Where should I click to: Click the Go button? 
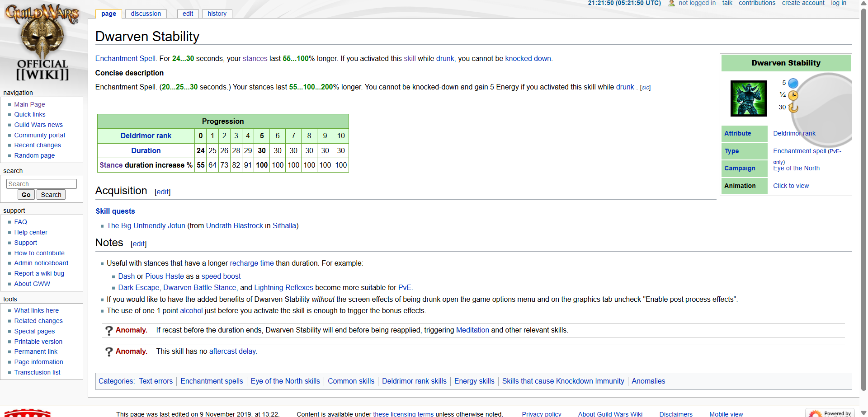(x=26, y=195)
